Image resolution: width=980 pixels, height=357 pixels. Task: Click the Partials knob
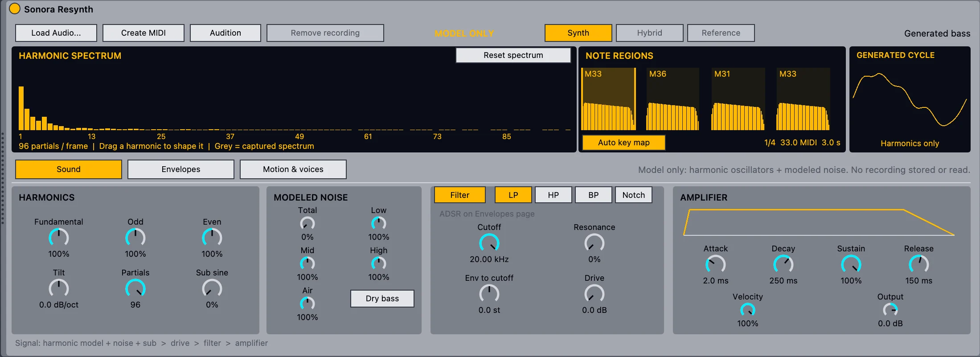tap(135, 288)
